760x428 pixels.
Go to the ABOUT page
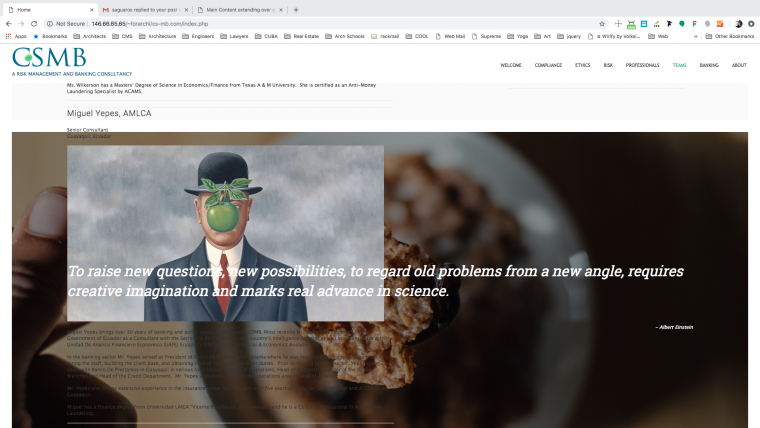pos(739,65)
